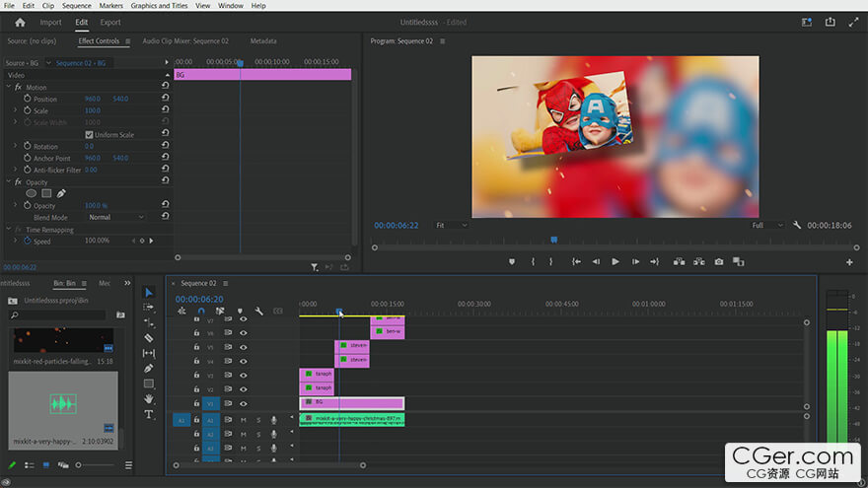Go to the Home screen icon
The image size is (868, 488).
click(21, 23)
